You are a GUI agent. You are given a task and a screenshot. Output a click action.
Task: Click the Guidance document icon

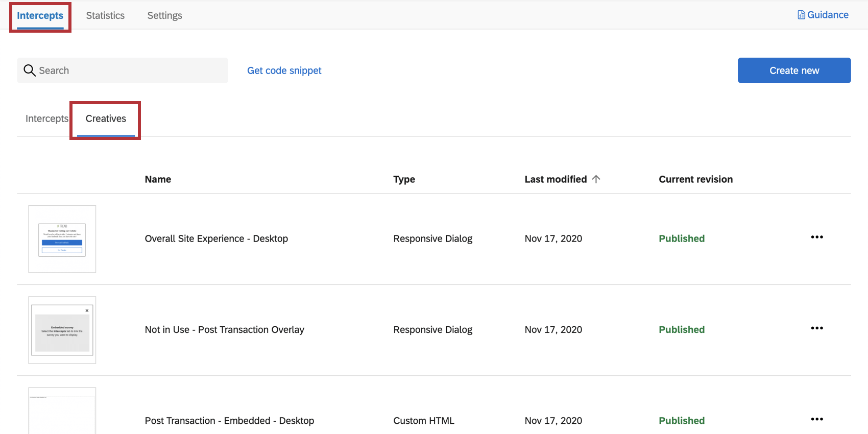point(801,15)
